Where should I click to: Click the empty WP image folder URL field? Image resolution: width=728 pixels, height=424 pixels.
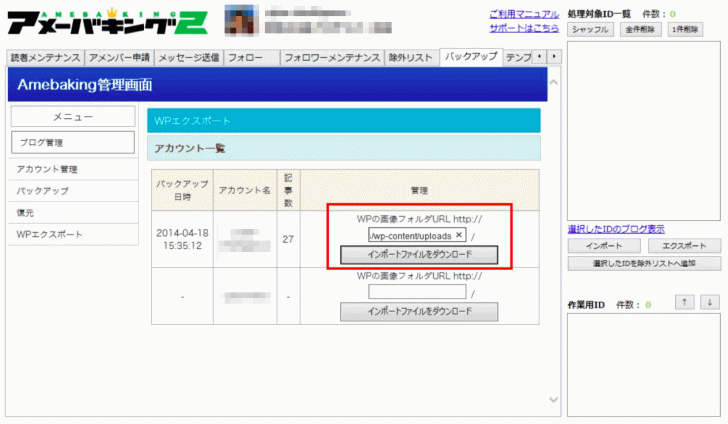coord(417,292)
